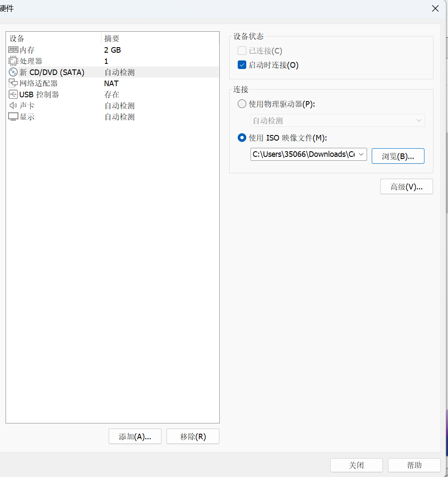
Task: Select the 处理器 row label
Action: tap(31, 61)
